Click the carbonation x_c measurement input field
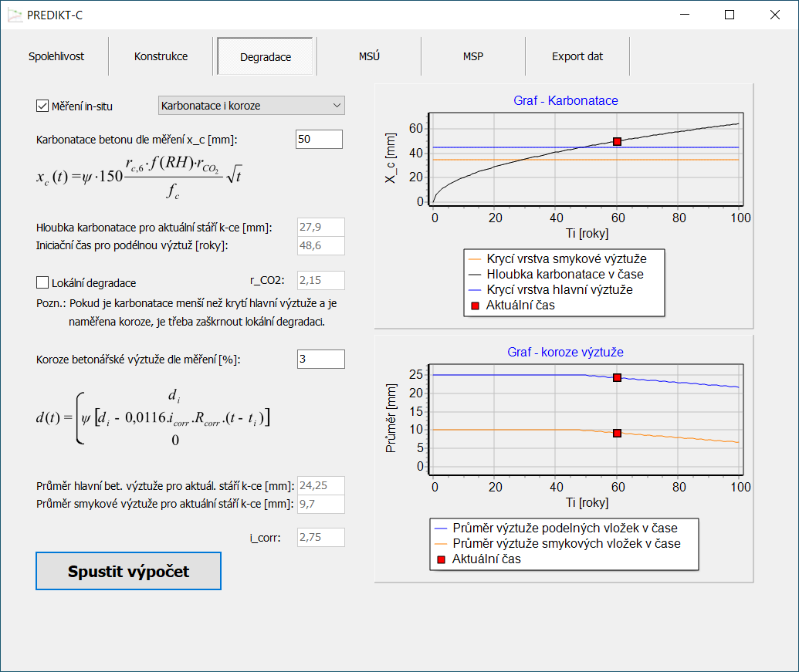The width and height of the screenshot is (799, 672). coord(318,139)
